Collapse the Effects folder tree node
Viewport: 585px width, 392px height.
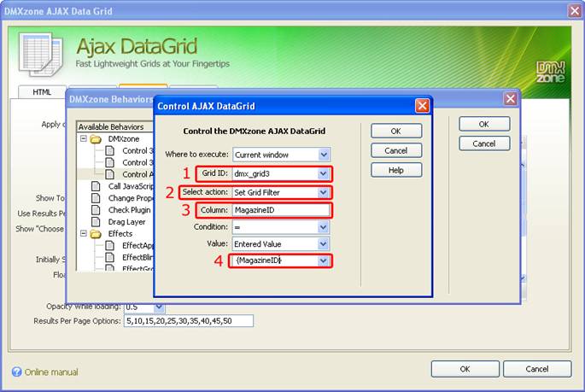[x=84, y=233]
